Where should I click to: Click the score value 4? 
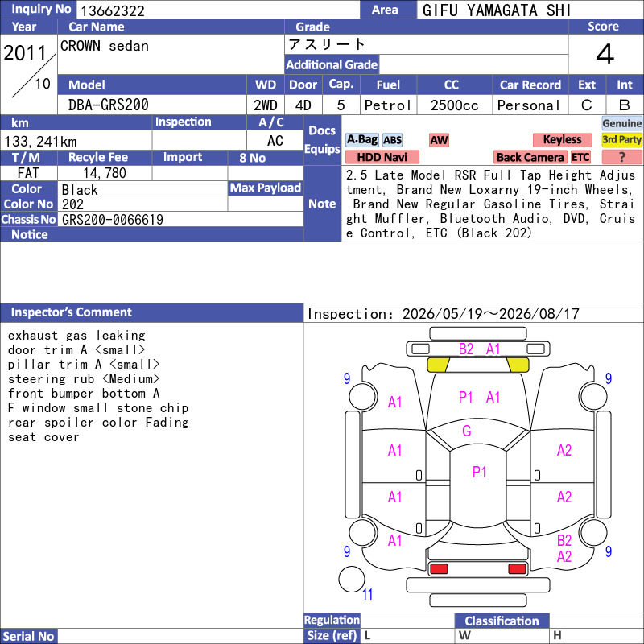tap(605, 54)
